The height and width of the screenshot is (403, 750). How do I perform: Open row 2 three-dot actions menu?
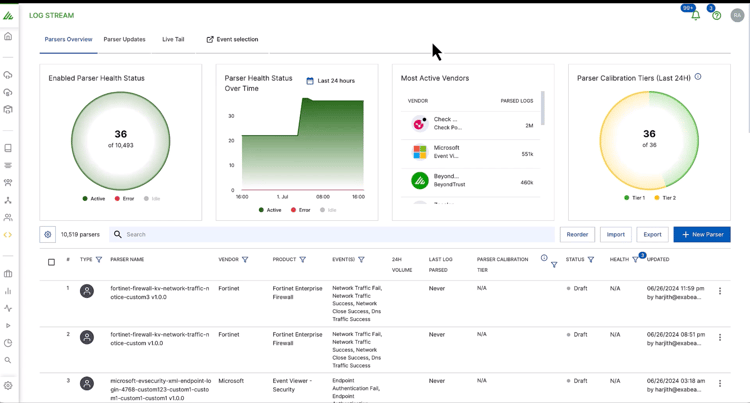pyautogui.click(x=720, y=338)
